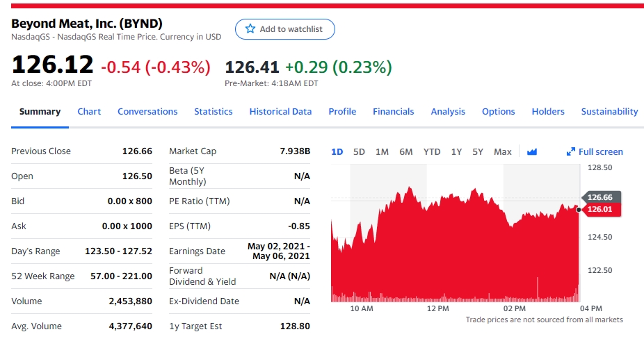The width and height of the screenshot is (644, 357).
Task: Click the black dot at chart end
Action: tap(579, 210)
